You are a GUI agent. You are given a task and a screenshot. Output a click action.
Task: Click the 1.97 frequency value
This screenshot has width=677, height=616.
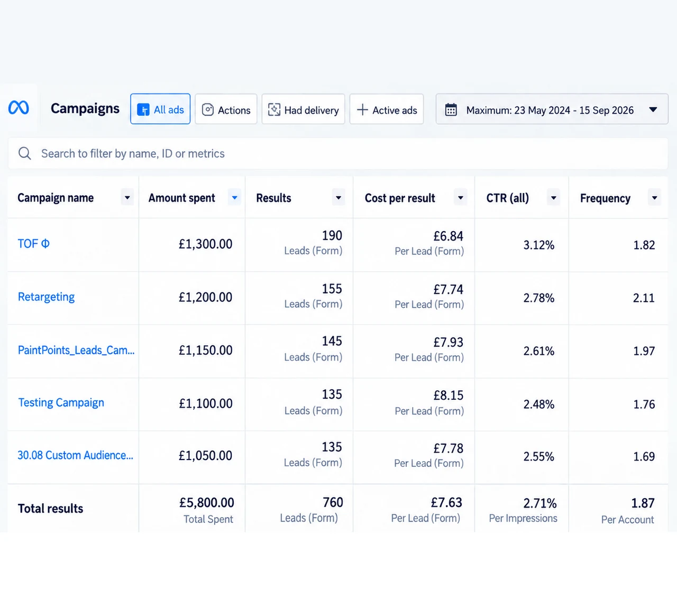tap(644, 351)
